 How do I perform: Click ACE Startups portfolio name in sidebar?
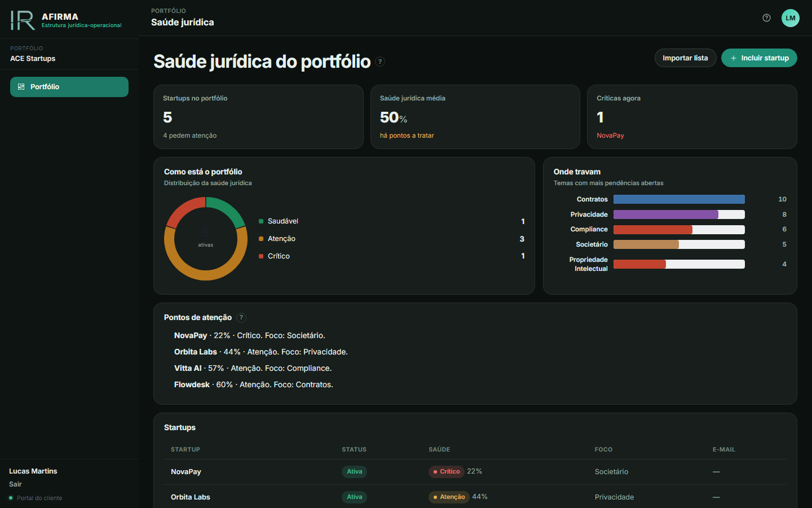[x=33, y=59]
